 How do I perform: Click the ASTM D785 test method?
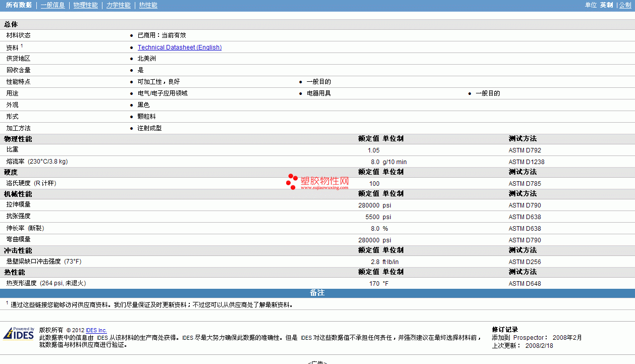[525, 184]
